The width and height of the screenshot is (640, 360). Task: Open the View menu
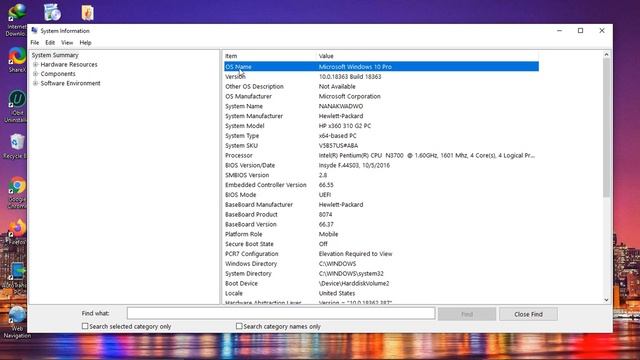pos(67,42)
